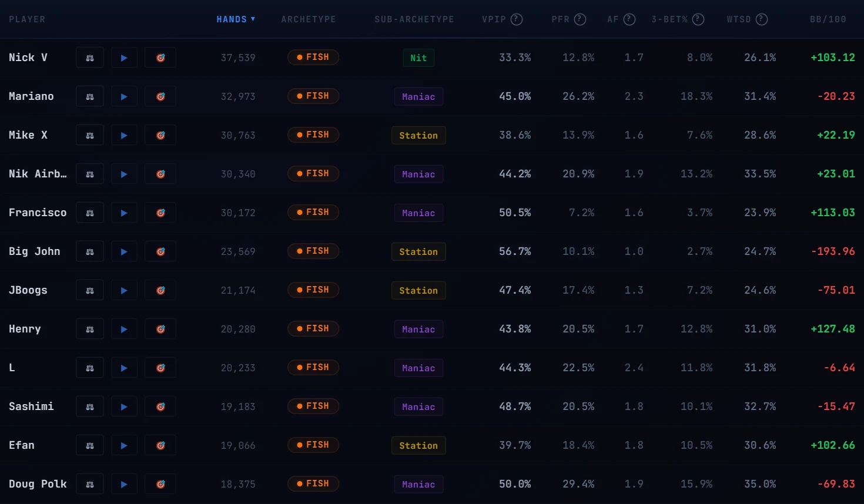The height and width of the screenshot is (504, 864).
Task: Click the FISH badge for Mariano
Action: click(x=313, y=96)
